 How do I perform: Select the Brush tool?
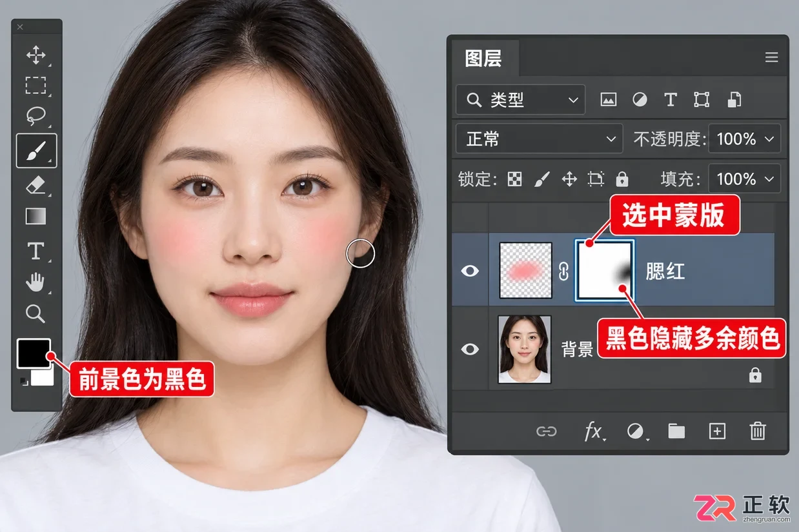pyautogui.click(x=36, y=150)
